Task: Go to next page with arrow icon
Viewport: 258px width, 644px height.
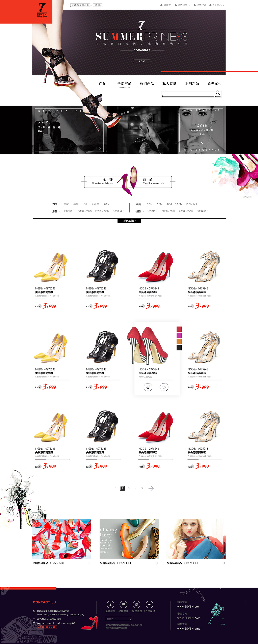Action: [x=151, y=488]
